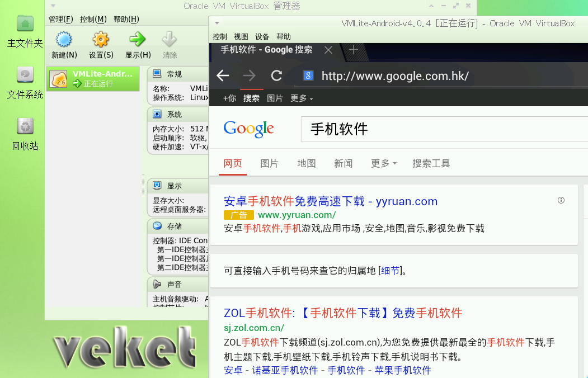Open the 文件系统 desktop icon

(x=25, y=74)
